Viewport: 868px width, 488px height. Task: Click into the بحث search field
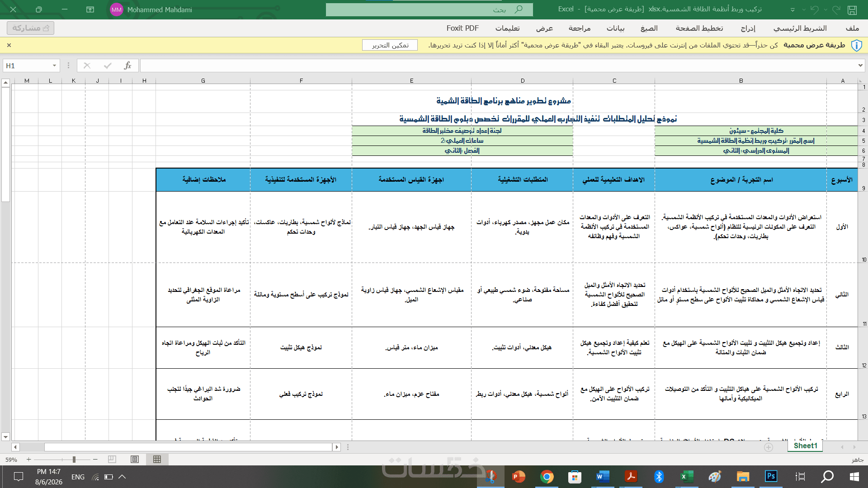coord(429,9)
